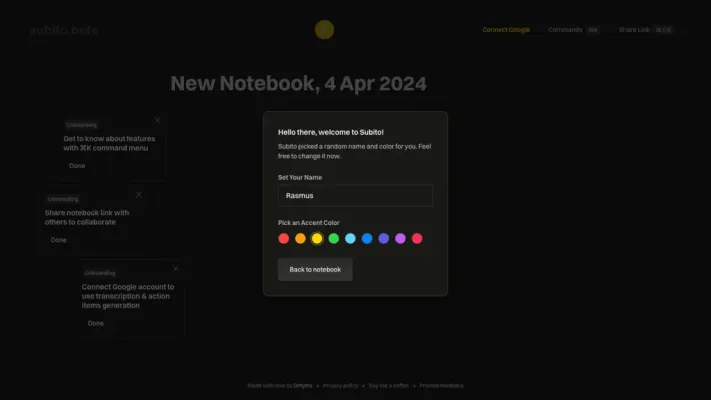Click the yellow user avatar circle
Image resolution: width=711 pixels, height=400 pixels.
click(324, 30)
